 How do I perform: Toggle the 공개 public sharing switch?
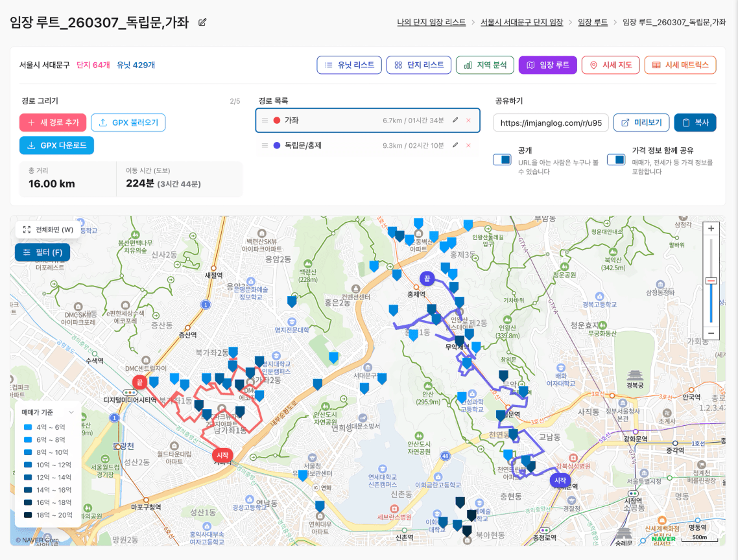(502, 159)
